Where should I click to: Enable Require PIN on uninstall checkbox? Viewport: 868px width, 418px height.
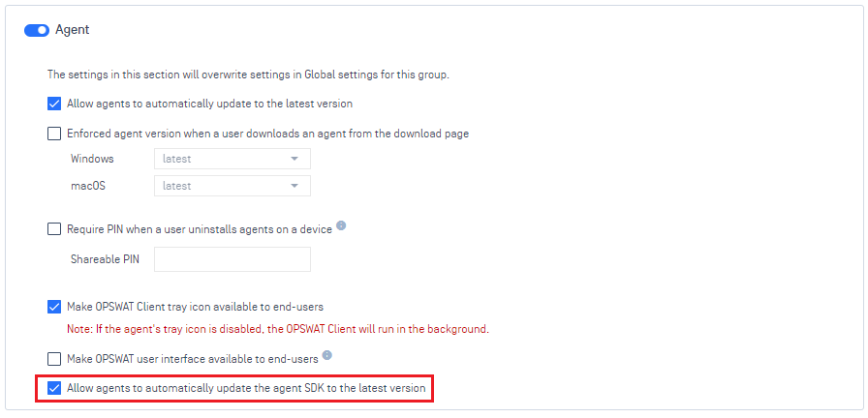point(54,229)
